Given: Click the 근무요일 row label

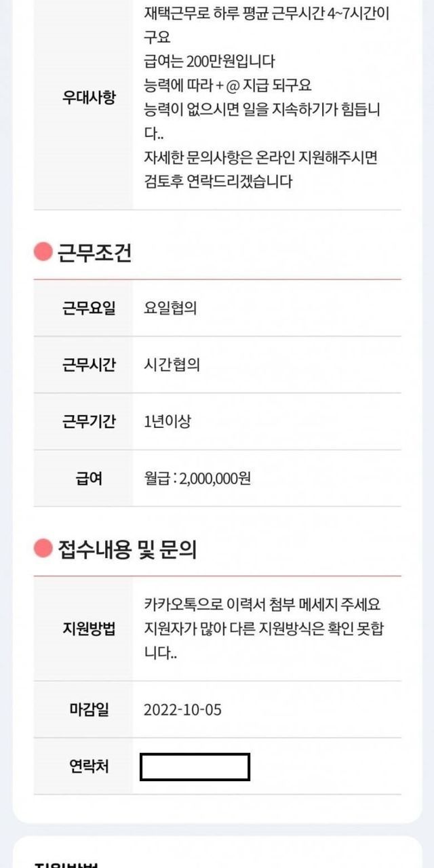Looking at the screenshot, I should tap(89, 309).
